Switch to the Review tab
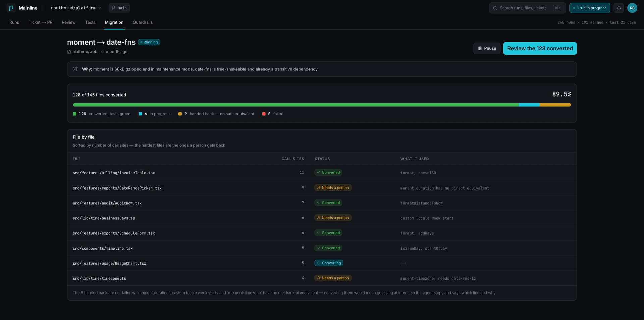644x320 pixels. (x=69, y=22)
